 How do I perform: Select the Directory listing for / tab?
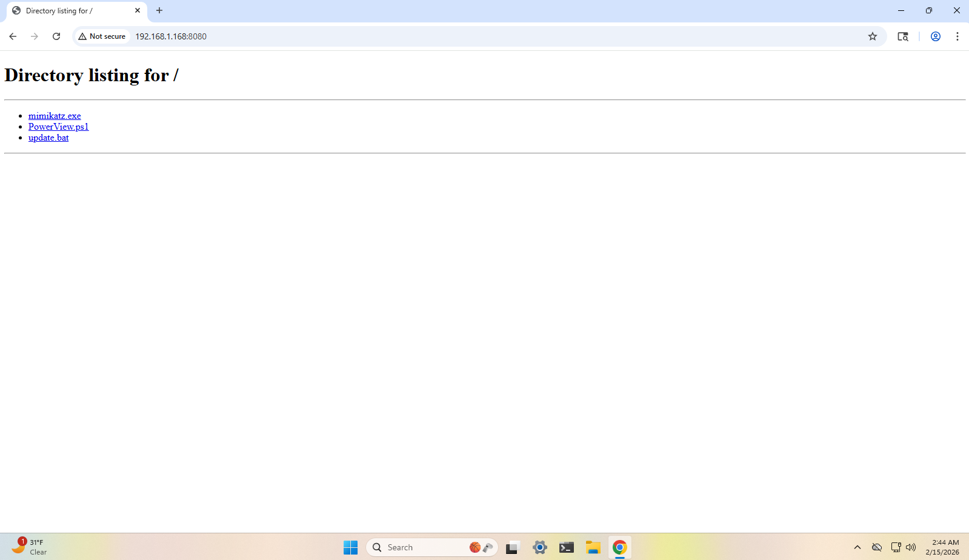pos(67,11)
